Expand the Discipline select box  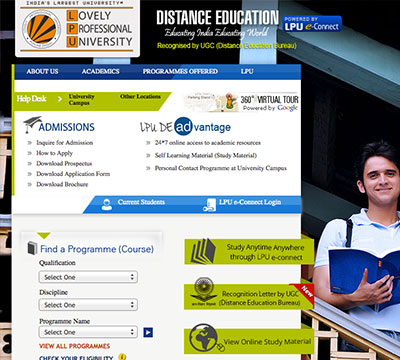pos(88,305)
